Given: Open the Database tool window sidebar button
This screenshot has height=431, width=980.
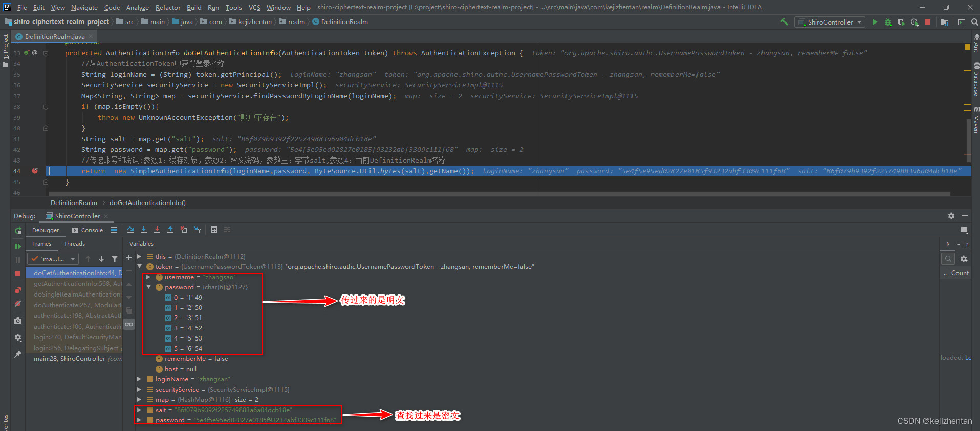Looking at the screenshot, I should point(976,79).
